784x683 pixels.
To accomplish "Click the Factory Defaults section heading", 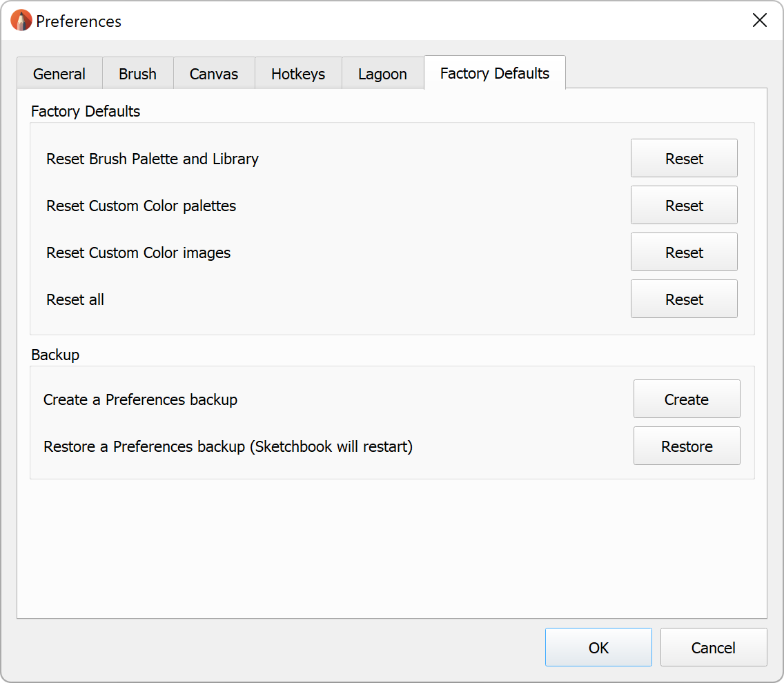I will coord(86,111).
